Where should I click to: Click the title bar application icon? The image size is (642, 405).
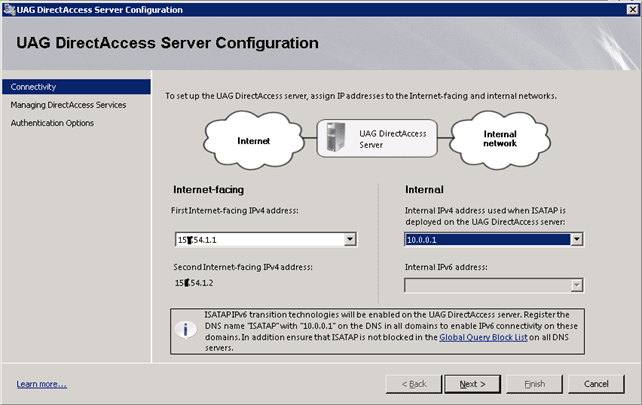click(9, 9)
